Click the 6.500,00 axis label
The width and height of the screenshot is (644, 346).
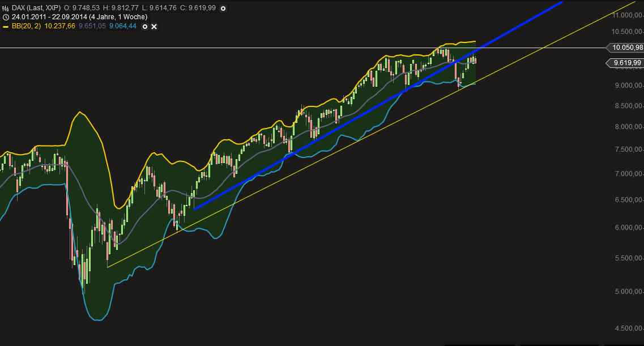(x=629, y=200)
